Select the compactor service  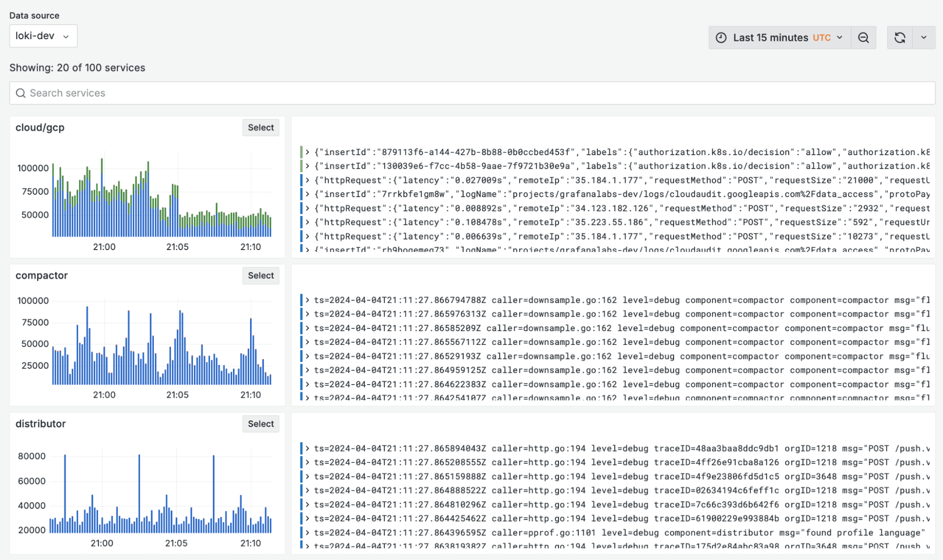pos(260,276)
